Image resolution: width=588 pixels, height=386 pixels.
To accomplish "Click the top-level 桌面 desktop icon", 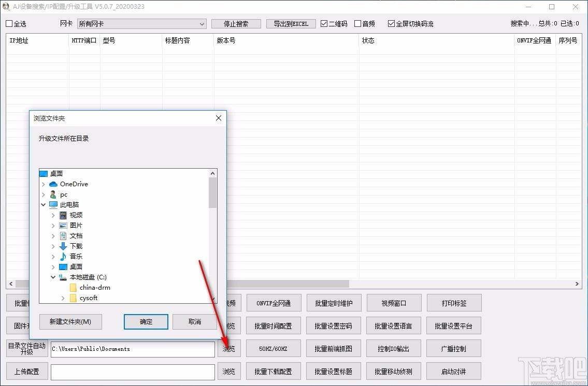I will 44,174.
